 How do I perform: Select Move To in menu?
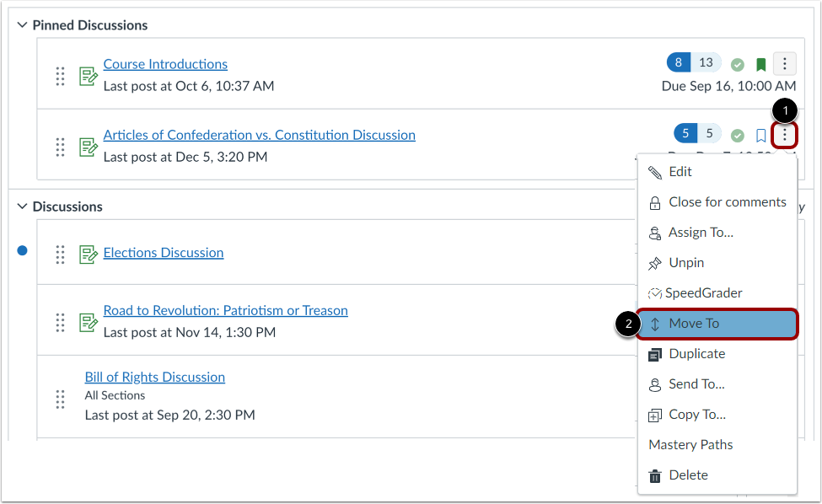(717, 324)
